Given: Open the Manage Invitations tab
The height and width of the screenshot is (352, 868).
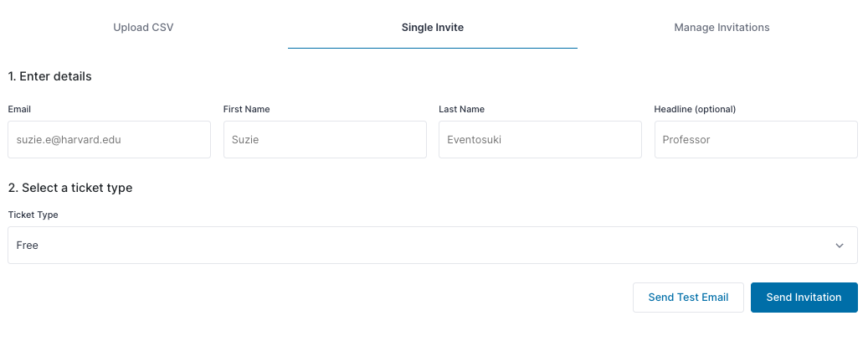Looking at the screenshot, I should click(722, 27).
